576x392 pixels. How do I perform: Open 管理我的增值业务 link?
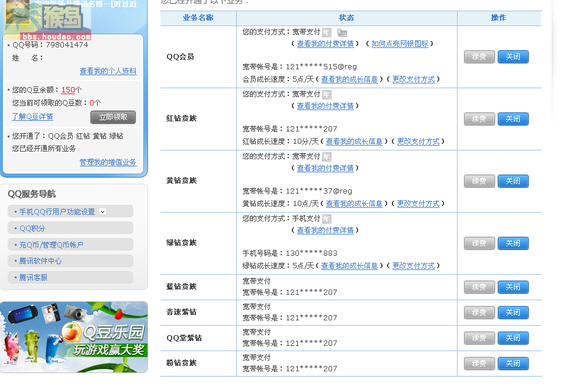tap(108, 162)
